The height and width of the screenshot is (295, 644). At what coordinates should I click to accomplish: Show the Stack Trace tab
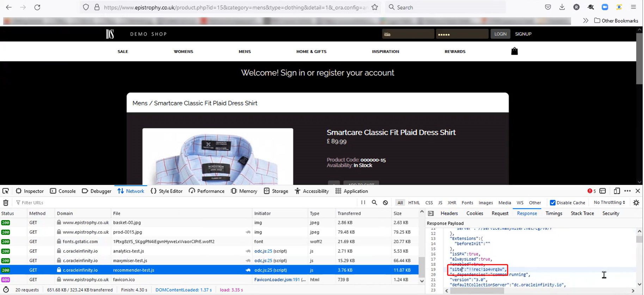[x=582, y=213]
